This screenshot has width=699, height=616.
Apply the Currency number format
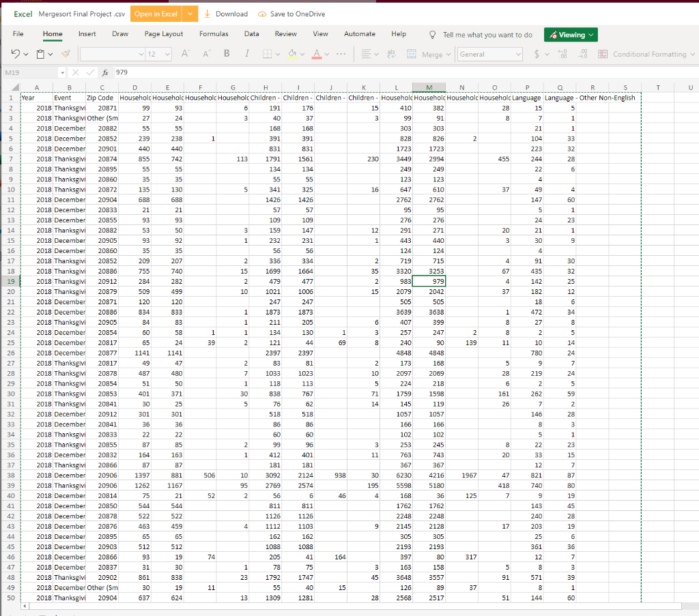tap(537, 54)
